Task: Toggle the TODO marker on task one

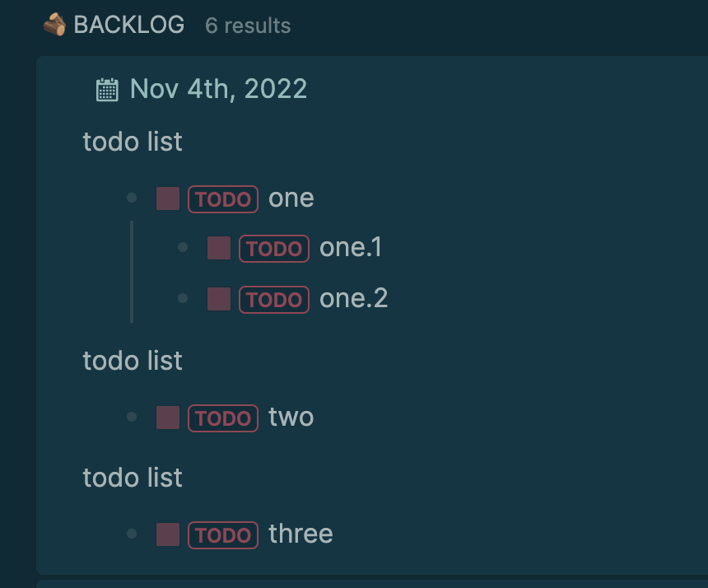Action: [x=222, y=198]
